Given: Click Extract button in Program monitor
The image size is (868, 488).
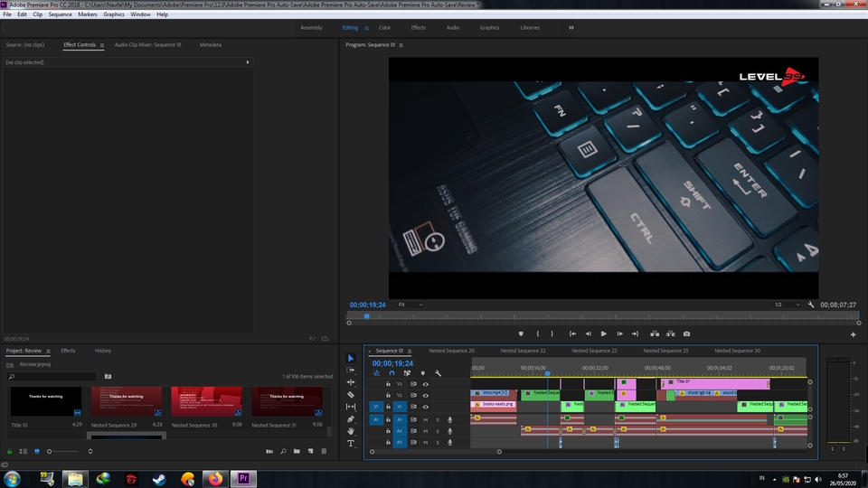Looking at the screenshot, I should tap(670, 333).
